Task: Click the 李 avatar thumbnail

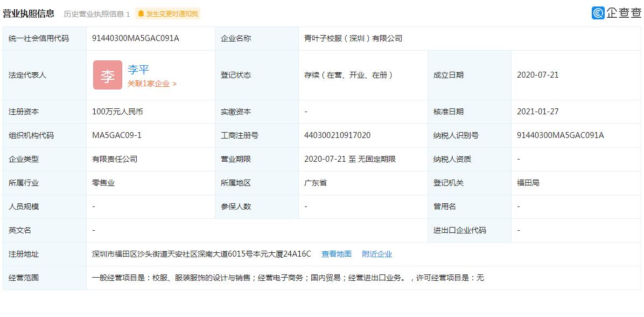Action: point(108,75)
